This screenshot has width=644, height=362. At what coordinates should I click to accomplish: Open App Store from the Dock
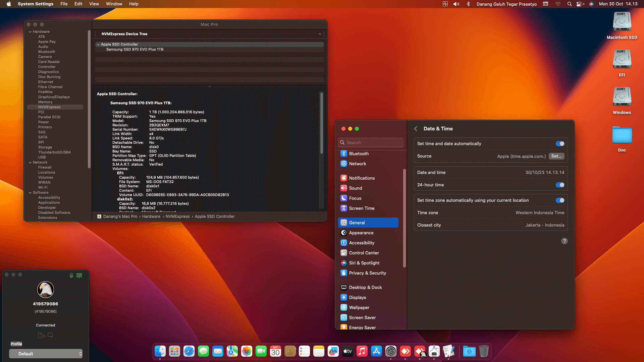(x=376, y=351)
